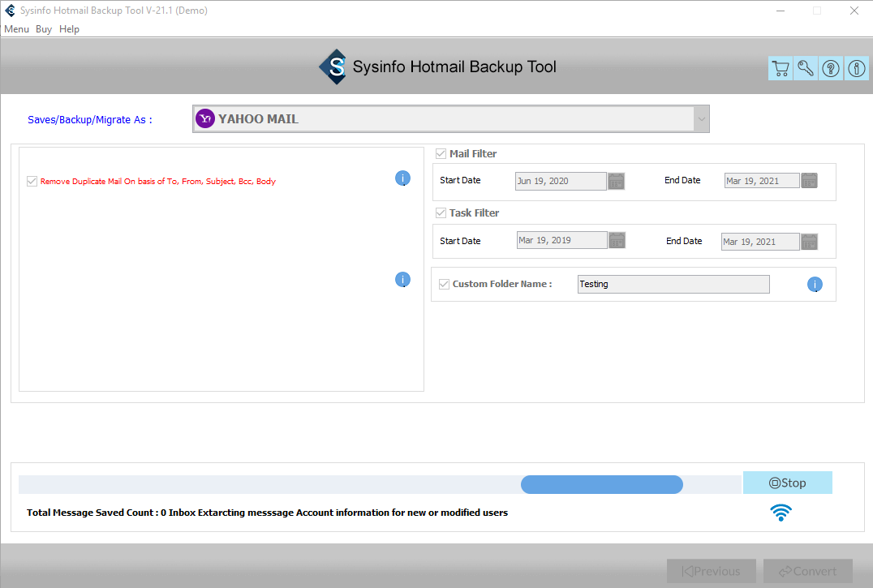Click the Previous button

(711, 571)
